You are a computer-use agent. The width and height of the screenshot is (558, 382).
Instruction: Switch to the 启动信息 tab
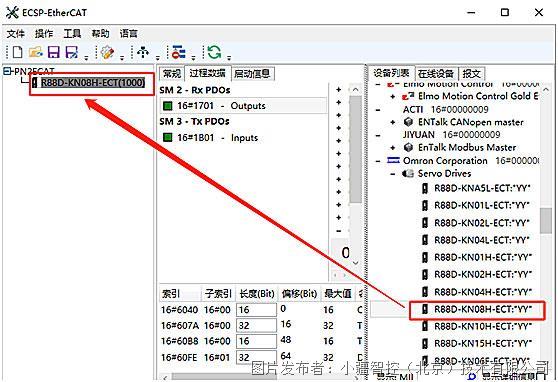click(x=252, y=73)
